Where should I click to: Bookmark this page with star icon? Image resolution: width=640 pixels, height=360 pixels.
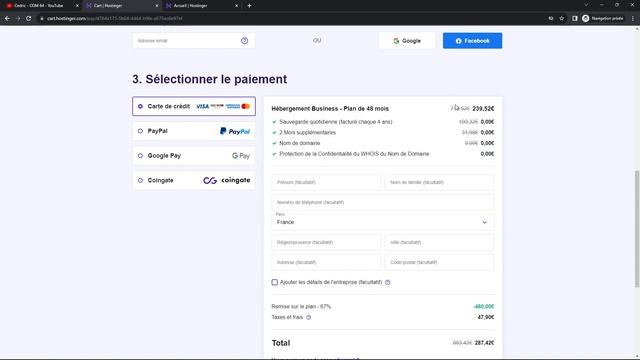tap(562, 18)
